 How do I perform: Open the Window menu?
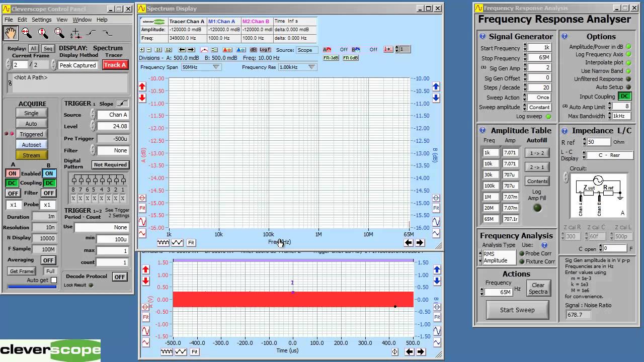pos(82,20)
